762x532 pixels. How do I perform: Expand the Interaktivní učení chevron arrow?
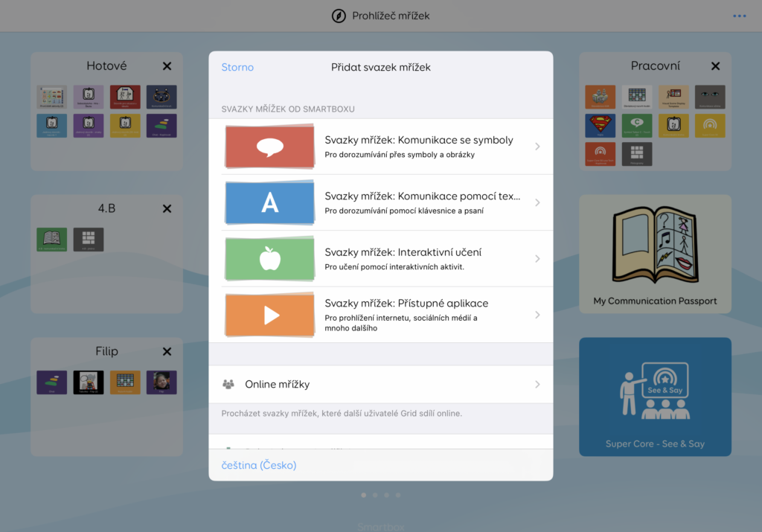(537, 259)
